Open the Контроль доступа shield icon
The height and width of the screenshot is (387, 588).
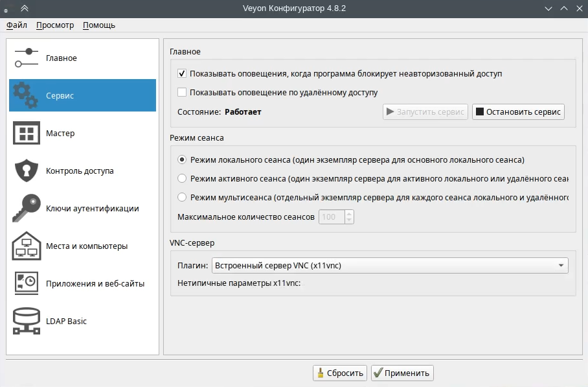pyautogui.click(x=27, y=170)
